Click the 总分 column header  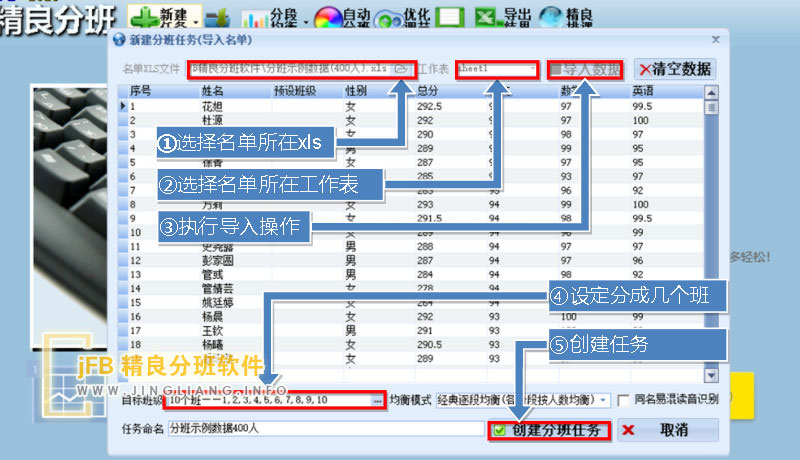coord(451,91)
